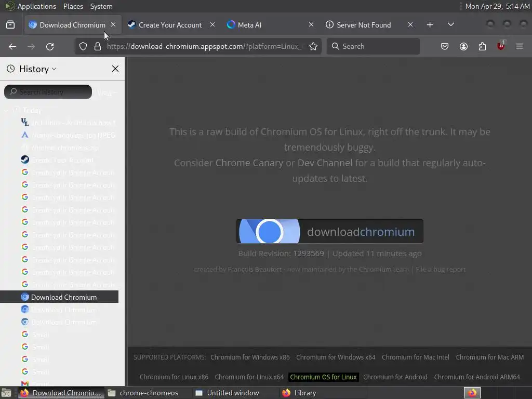The height and width of the screenshot is (399, 532).
Task: Open a new tab with the plus button
Action: (430, 25)
